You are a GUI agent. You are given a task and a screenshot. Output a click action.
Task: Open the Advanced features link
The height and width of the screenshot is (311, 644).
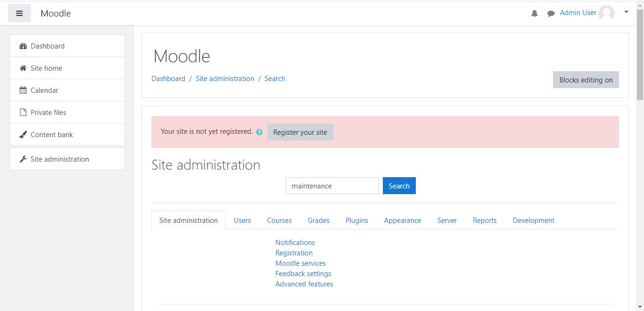(x=304, y=284)
